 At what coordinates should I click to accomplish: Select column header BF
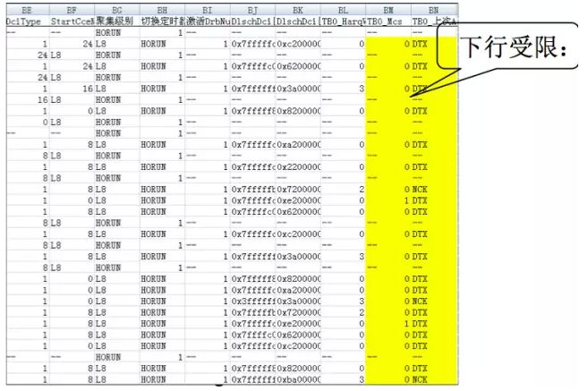click(x=72, y=10)
